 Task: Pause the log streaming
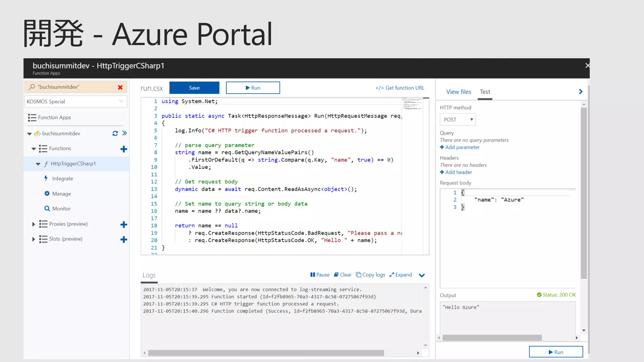point(320,275)
